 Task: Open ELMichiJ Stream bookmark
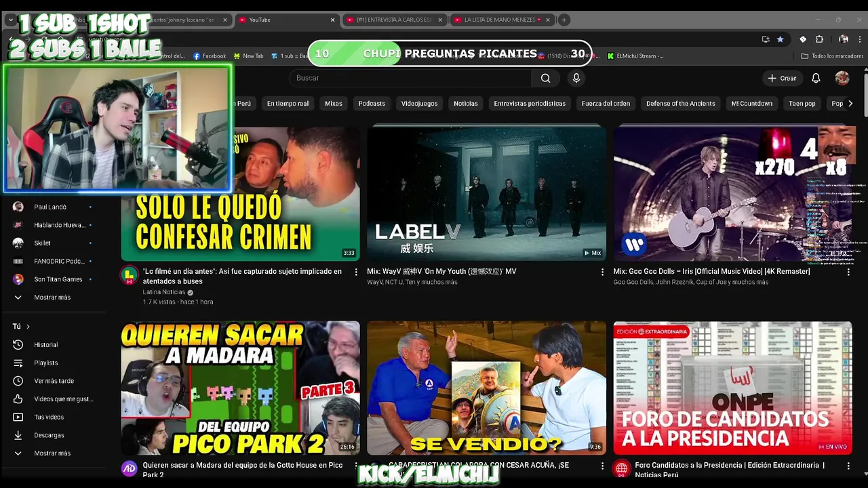[635, 56]
